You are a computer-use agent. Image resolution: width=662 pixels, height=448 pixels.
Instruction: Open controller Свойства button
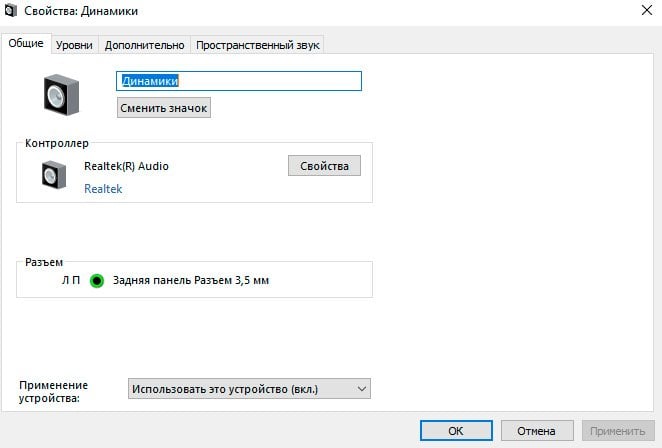pos(324,166)
